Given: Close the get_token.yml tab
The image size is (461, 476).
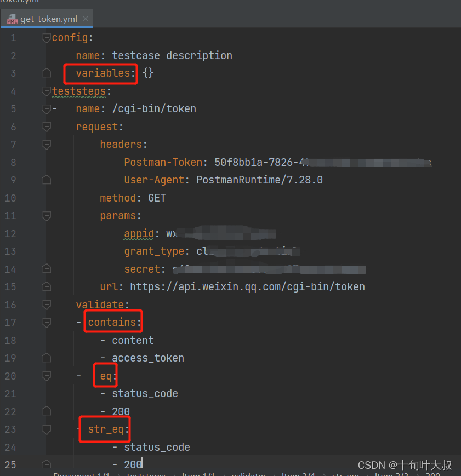Looking at the screenshot, I should coord(86,19).
